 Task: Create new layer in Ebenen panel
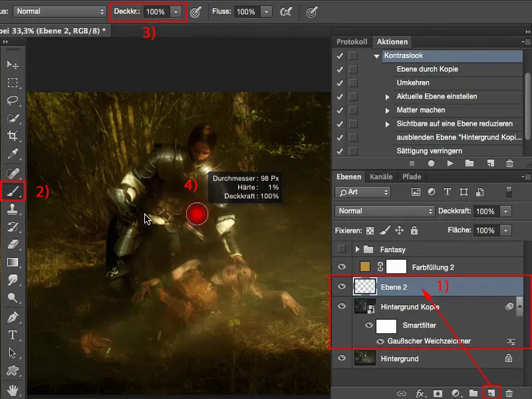tap(491, 393)
